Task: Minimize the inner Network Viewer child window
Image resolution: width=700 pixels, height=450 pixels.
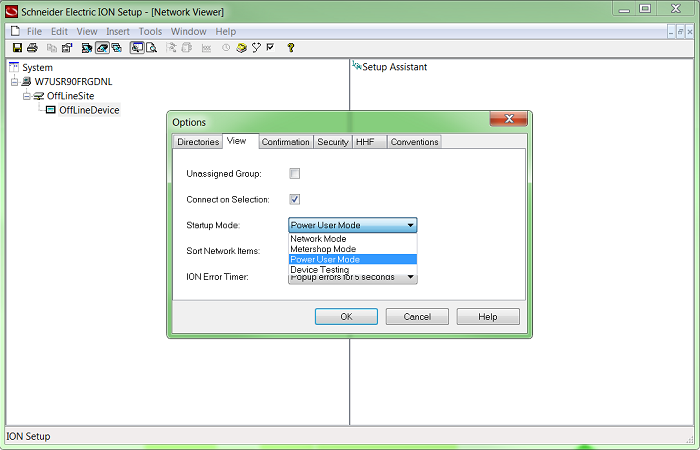Action: pos(671,32)
